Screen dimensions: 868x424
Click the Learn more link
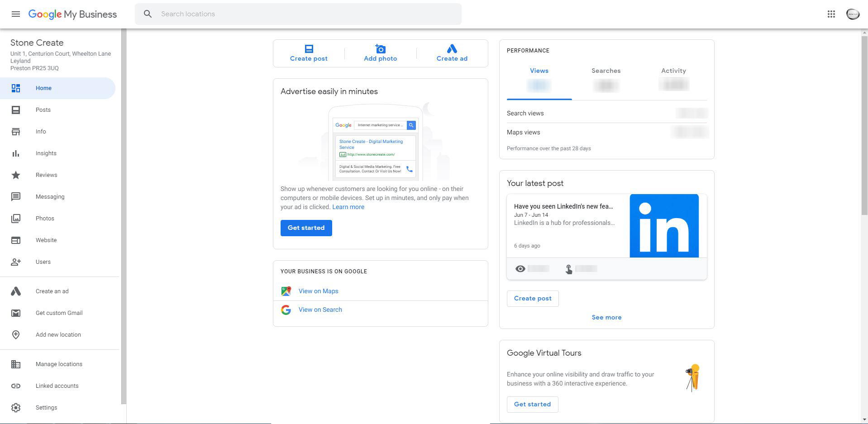(348, 207)
